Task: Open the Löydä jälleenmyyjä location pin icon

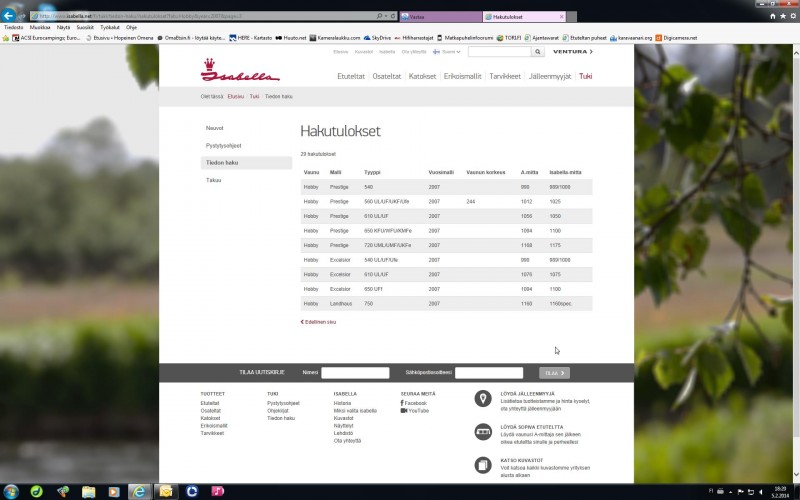Action: pyautogui.click(x=483, y=399)
